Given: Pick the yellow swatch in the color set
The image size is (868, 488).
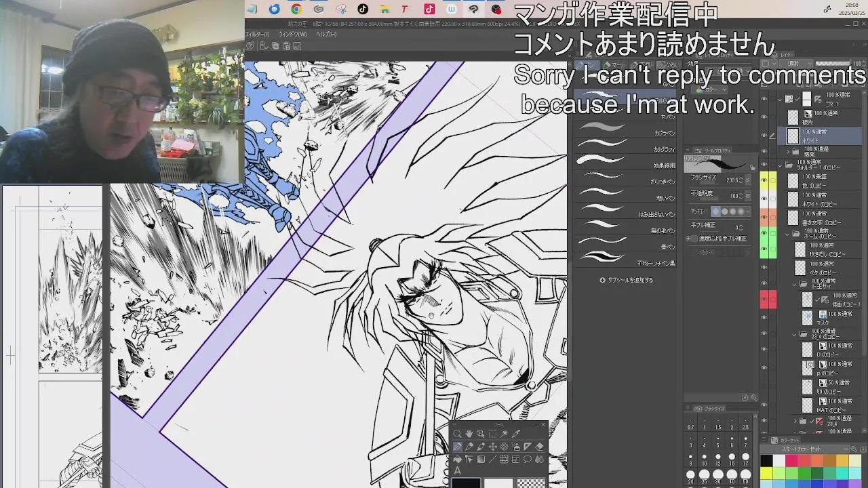Looking at the screenshot, I should [767, 473].
